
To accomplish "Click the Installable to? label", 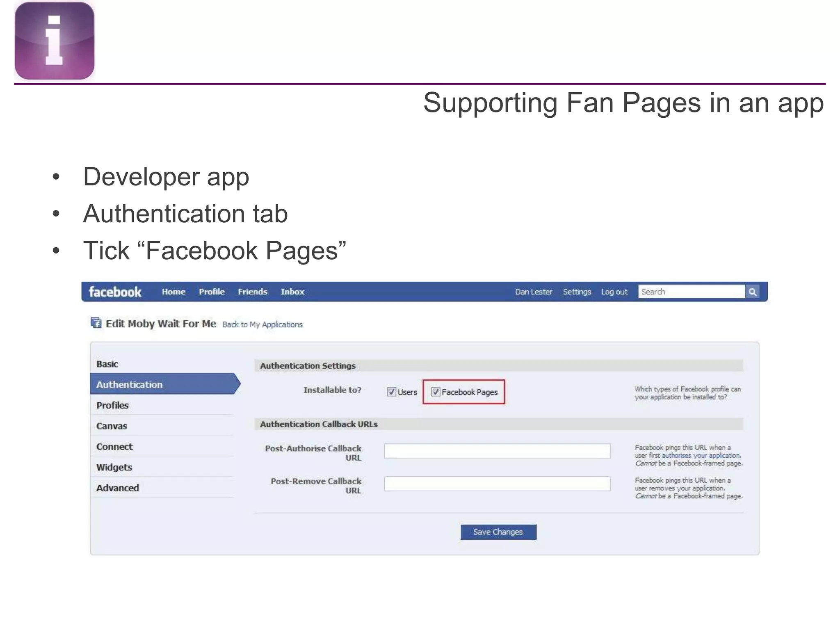I will point(332,390).
